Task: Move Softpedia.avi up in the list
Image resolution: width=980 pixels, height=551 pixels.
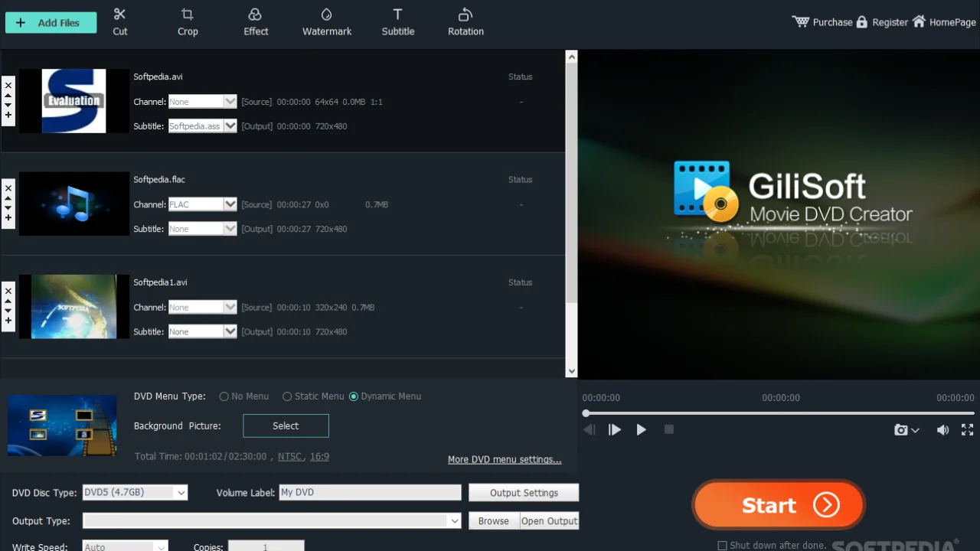Action: (x=8, y=96)
